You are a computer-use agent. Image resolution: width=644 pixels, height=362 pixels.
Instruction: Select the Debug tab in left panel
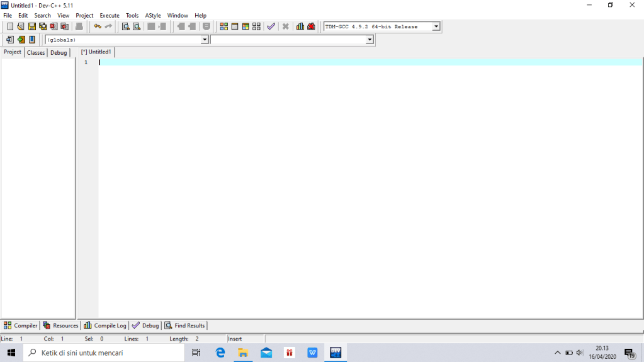[59, 53]
